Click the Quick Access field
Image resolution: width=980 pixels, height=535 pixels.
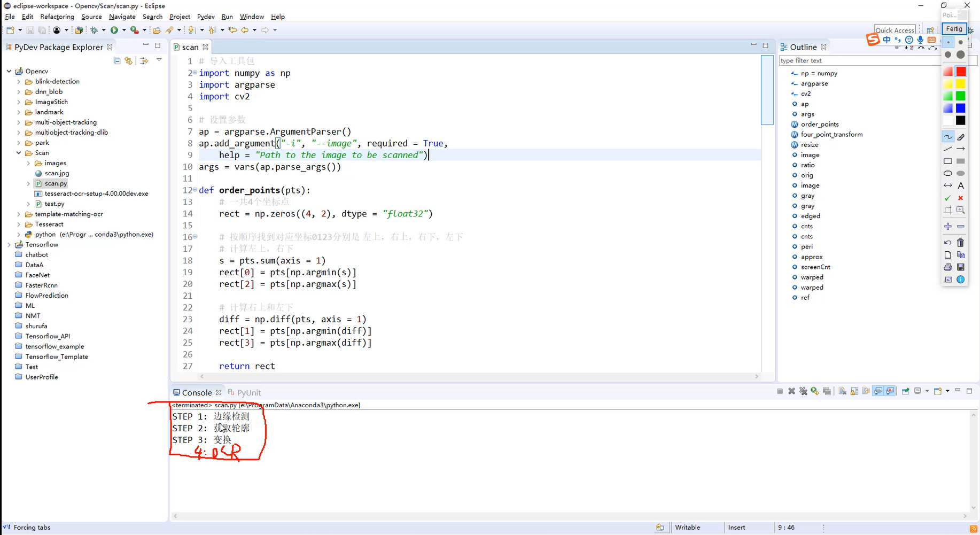[895, 30]
